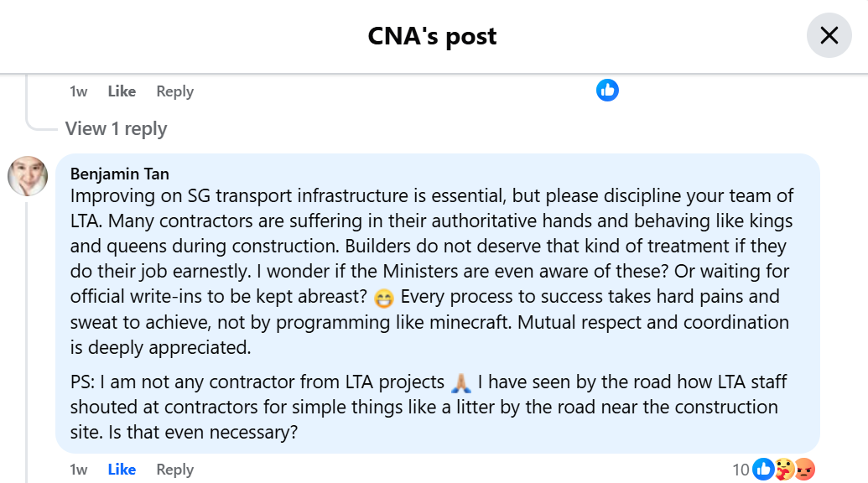Click the thread line below Benjamin Tan's avatar

[27, 335]
